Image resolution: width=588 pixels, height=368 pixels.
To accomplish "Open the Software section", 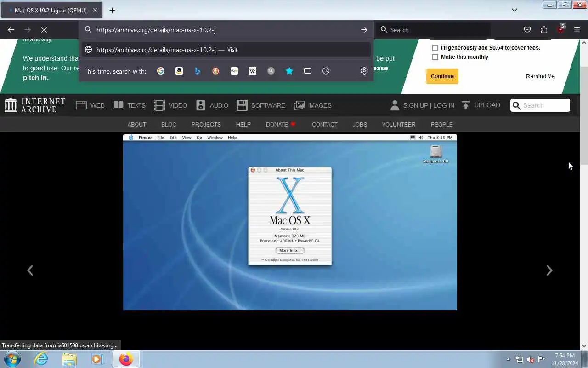I will point(261,105).
